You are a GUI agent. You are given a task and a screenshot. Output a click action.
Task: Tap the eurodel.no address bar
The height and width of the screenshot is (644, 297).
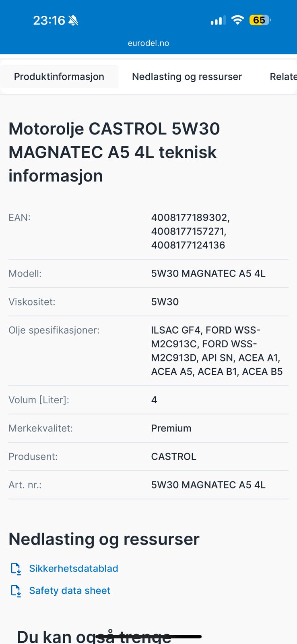[x=148, y=43]
